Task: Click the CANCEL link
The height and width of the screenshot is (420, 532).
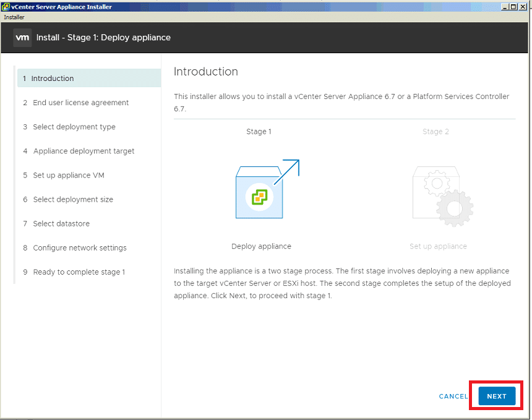Action: (453, 396)
